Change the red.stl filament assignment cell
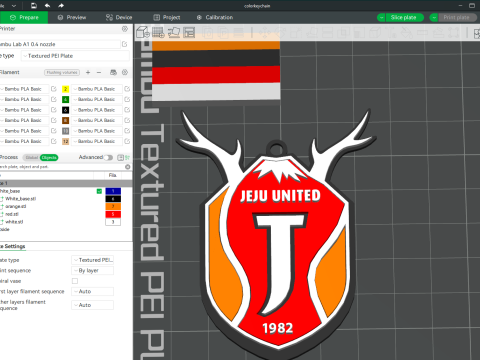Viewport: 480px width, 360px height. [113, 214]
